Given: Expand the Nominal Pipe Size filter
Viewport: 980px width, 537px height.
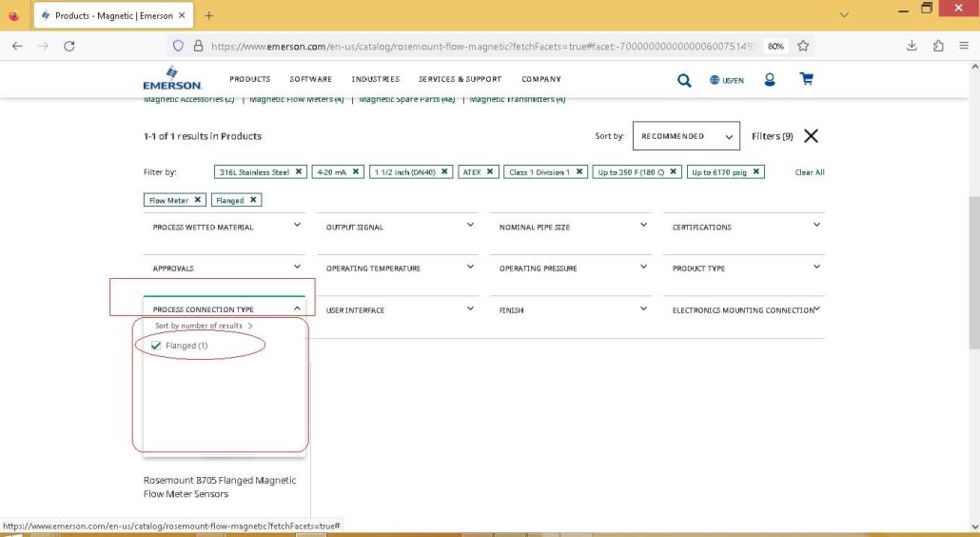Looking at the screenshot, I should click(571, 227).
